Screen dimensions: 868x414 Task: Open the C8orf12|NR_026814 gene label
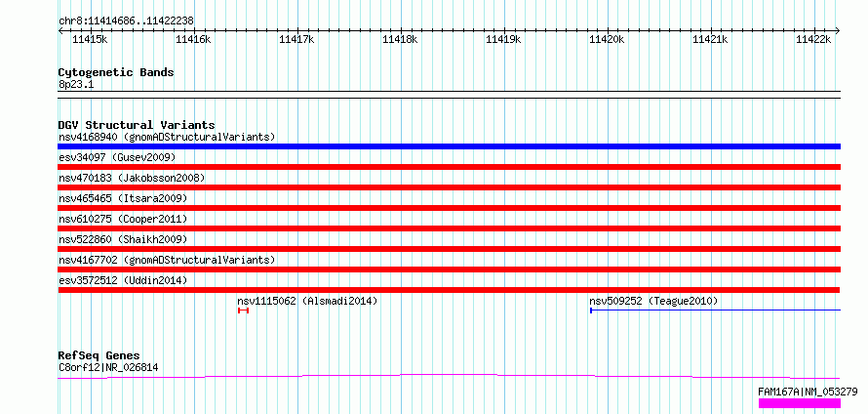click(x=109, y=367)
